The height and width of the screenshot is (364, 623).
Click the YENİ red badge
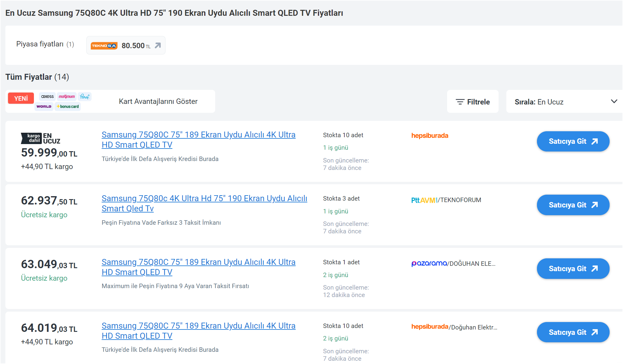click(x=21, y=98)
